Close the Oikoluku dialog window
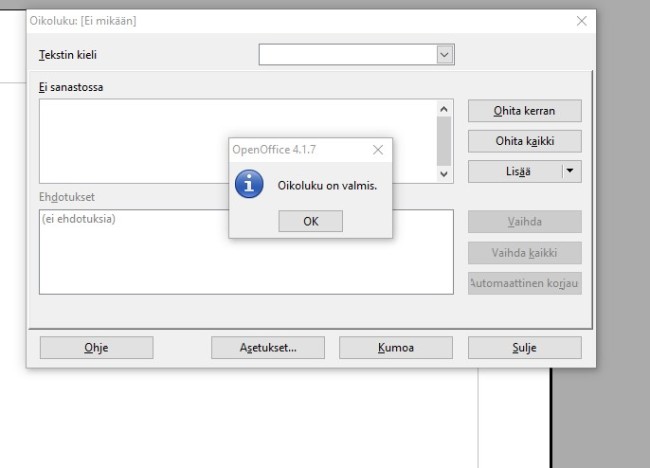 pyautogui.click(x=582, y=21)
